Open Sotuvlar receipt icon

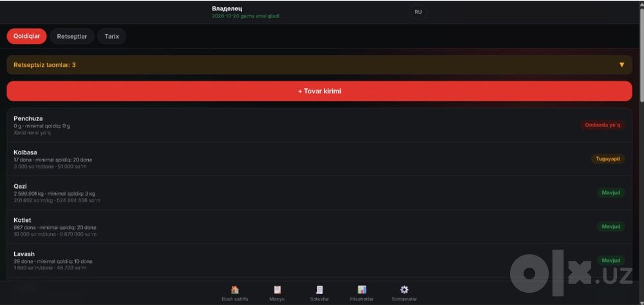319,290
